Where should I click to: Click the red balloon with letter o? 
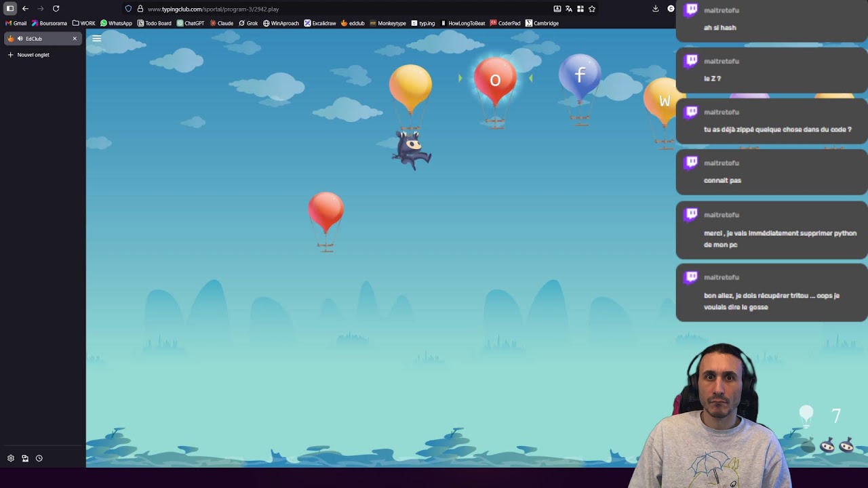495,80
